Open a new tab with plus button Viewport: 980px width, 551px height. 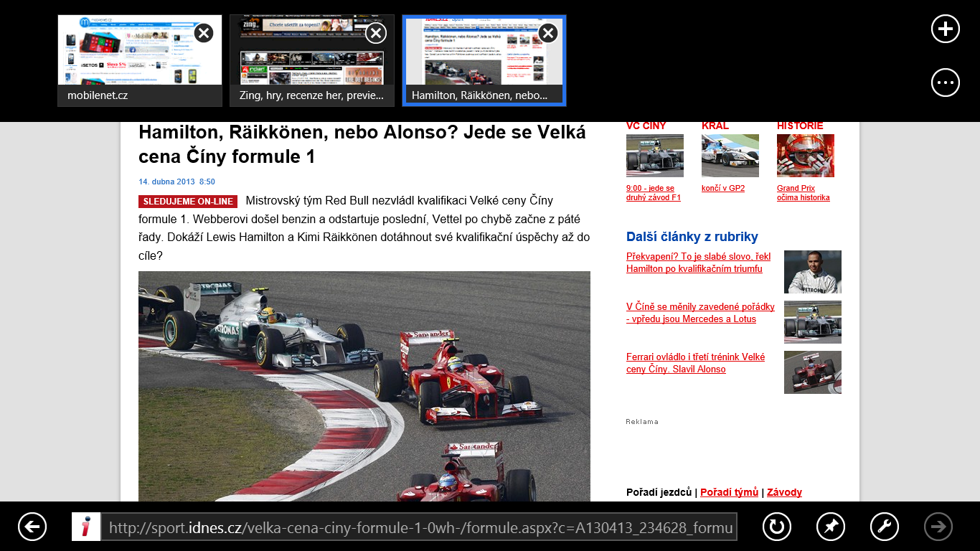[945, 29]
